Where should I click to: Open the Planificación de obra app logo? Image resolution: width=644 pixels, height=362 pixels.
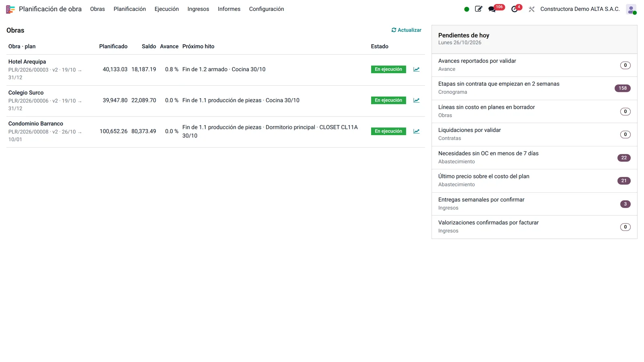[10, 9]
